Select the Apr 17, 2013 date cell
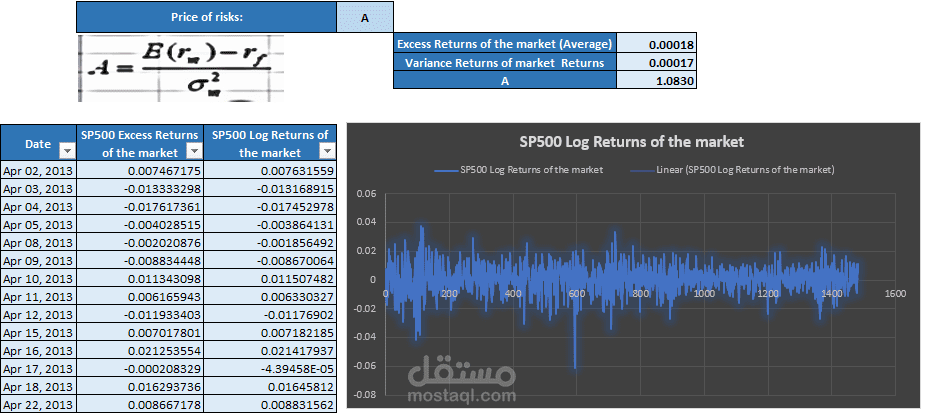The image size is (925, 413). click(38, 369)
